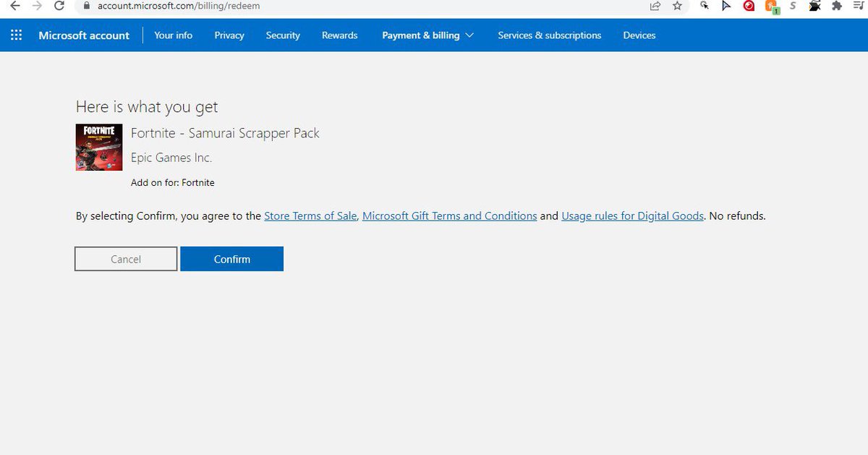Click the address bar URL field

click(x=362, y=6)
